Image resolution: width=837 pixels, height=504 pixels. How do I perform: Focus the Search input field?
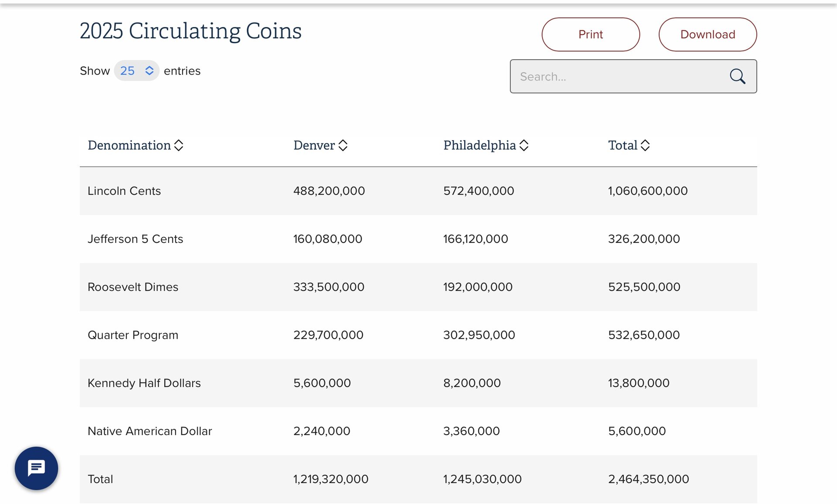pos(619,77)
